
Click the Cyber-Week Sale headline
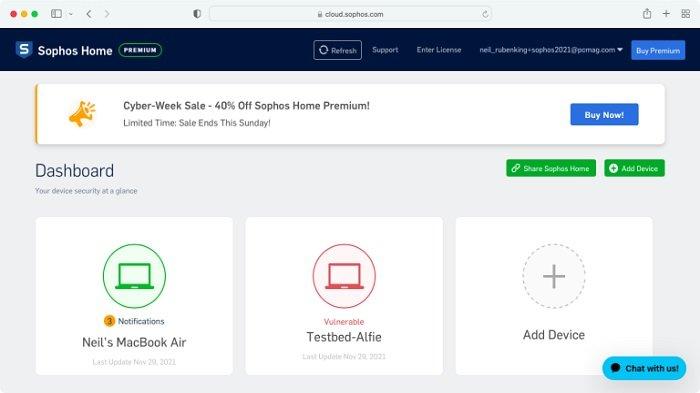[x=246, y=106]
